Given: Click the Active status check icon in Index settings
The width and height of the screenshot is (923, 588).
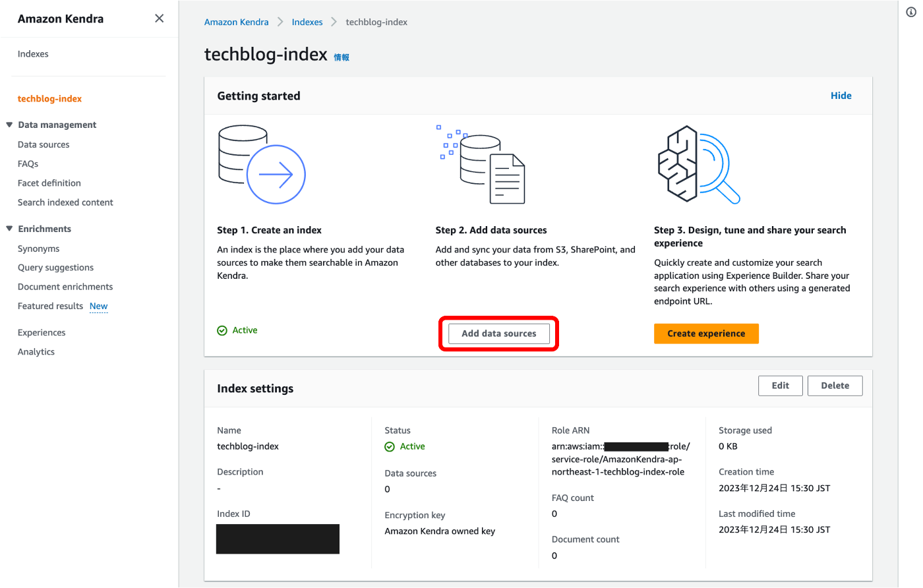Looking at the screenshot, I should [390, 447].
